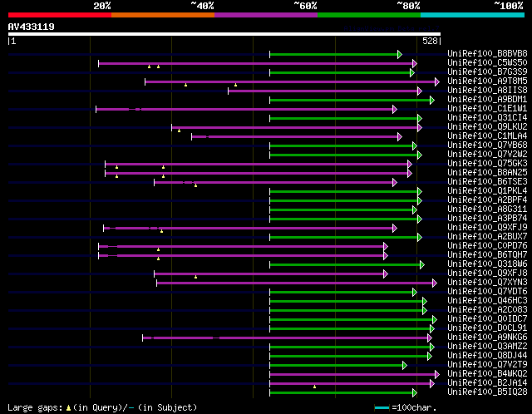Image resolution: width=532 pixels, height=414 pixels.
Task: Click the UniRef100_Q0IDC7 label
Action: pos(487,319)
